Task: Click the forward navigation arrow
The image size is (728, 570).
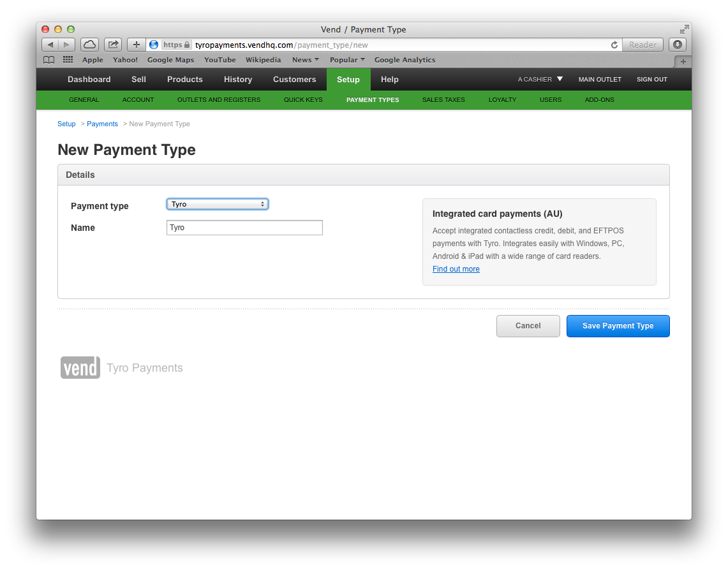Action: point(66,44)
